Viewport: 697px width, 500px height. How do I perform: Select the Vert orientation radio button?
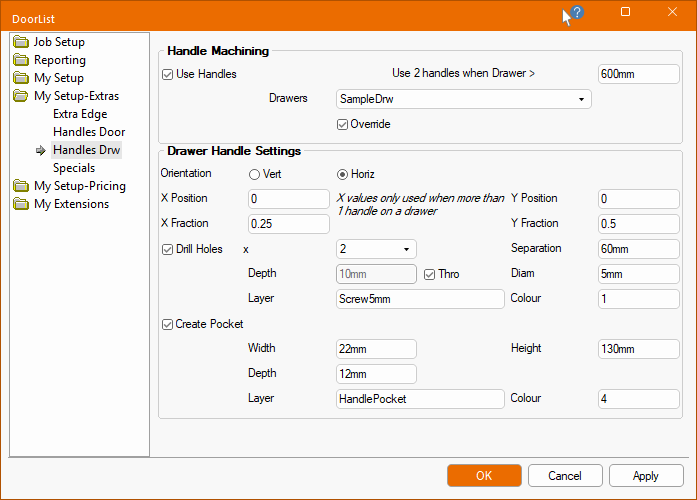click(x=254, y=174)
